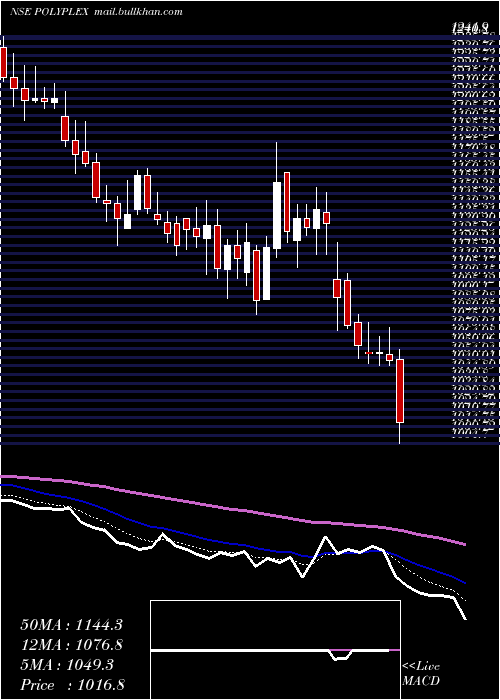Click the mail.bullkhan.com watermark text
This screenshot has height=700, width=500.
139,12
